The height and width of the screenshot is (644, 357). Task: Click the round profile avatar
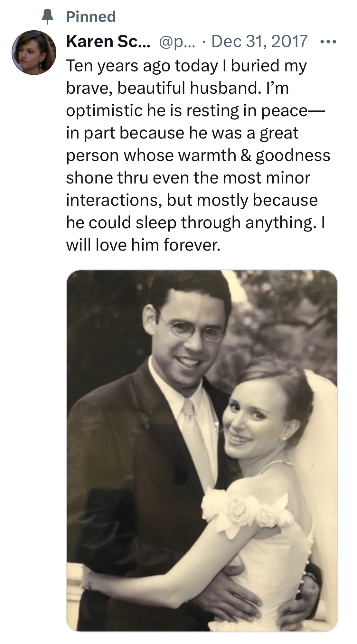[x=34, y=53]
